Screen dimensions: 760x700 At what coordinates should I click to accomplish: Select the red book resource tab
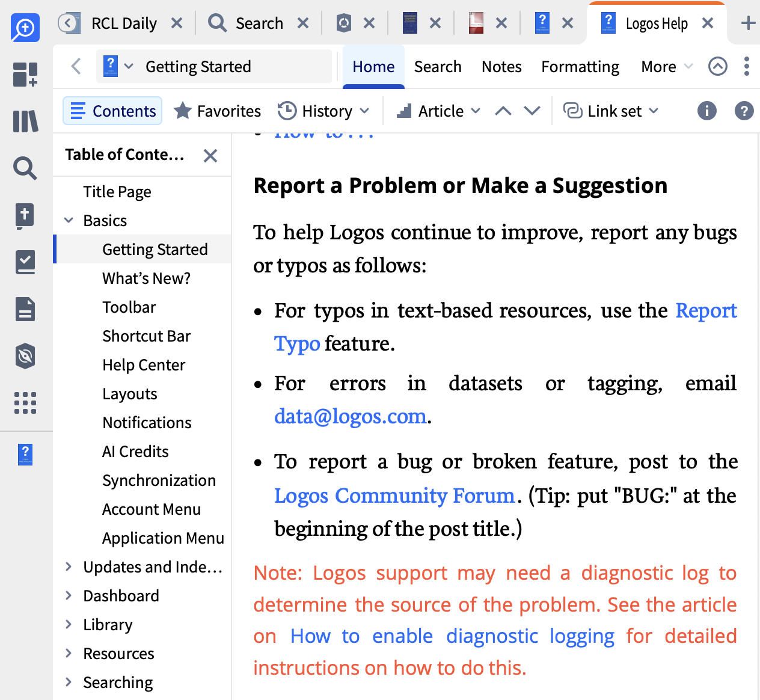click(x=476, y=23)
